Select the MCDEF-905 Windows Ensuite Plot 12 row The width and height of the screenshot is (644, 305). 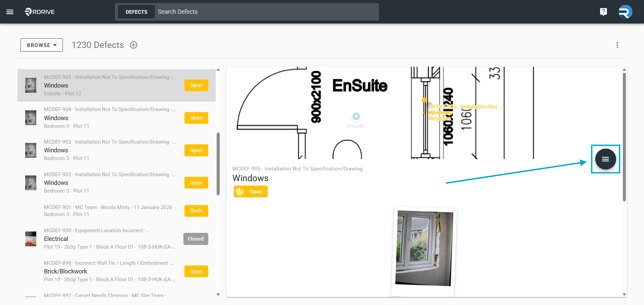click(117, 85)
